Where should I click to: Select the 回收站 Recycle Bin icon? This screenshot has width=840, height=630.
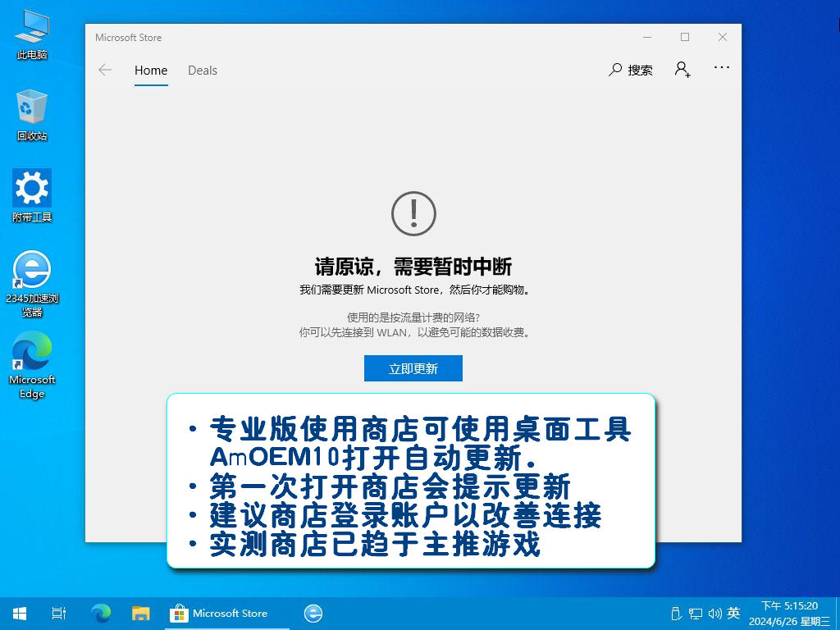click(32, 115)
